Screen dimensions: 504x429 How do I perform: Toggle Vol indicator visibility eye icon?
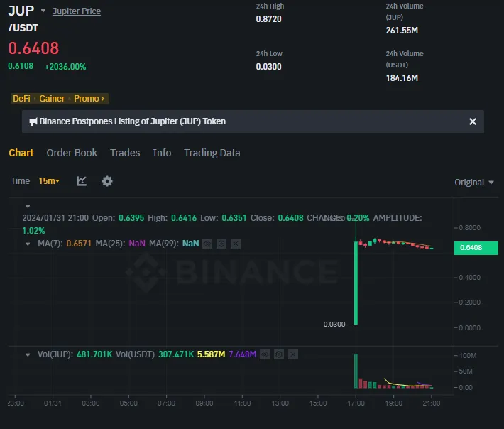[x=265, y=354]
